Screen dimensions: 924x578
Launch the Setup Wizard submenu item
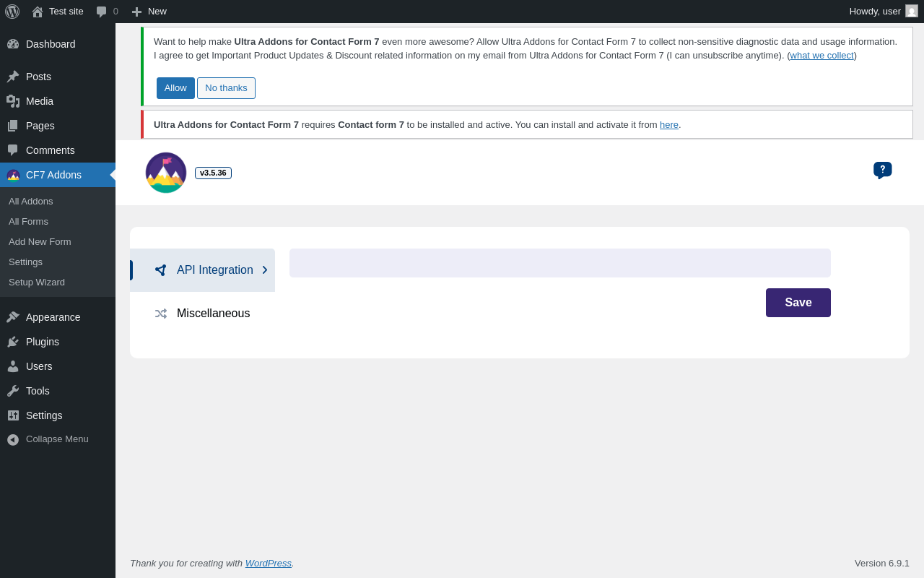37,282
